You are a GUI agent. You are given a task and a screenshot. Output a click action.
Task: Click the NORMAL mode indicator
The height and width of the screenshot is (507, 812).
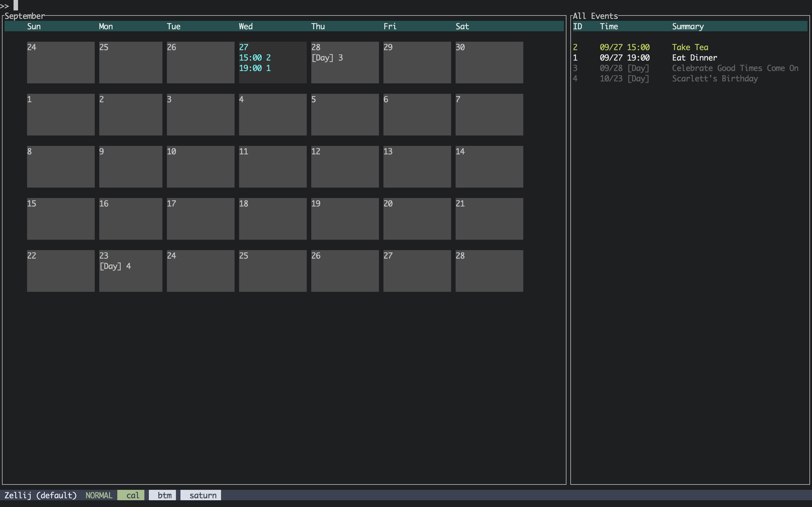pos(99,495)
